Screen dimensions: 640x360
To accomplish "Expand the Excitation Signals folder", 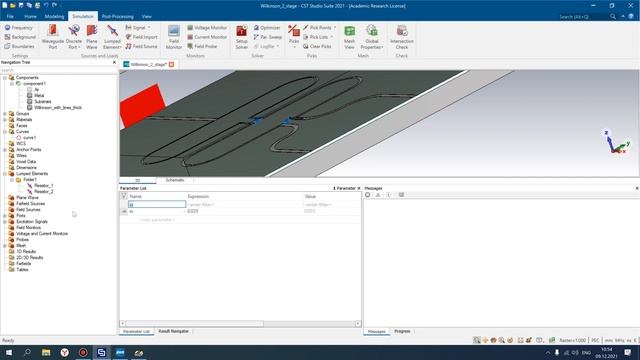I will (x=5, y=221).
